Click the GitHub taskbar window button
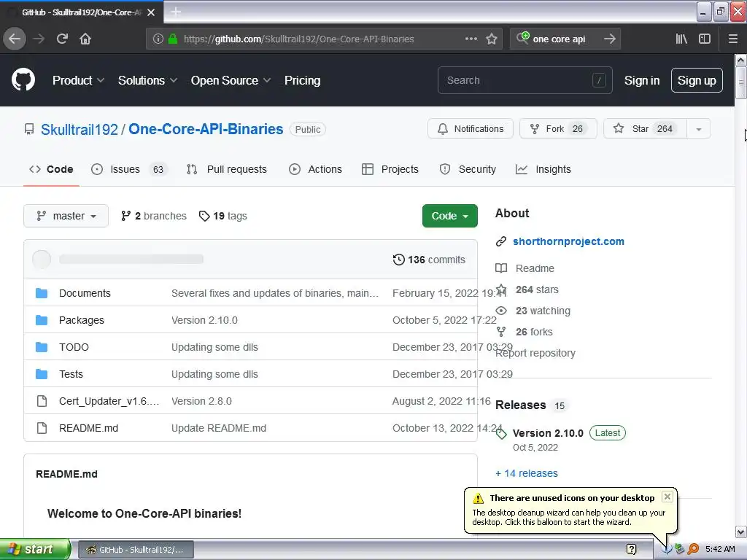Viewport: 747px width, 560px height. pyautogui.click(x=136, y=550)
